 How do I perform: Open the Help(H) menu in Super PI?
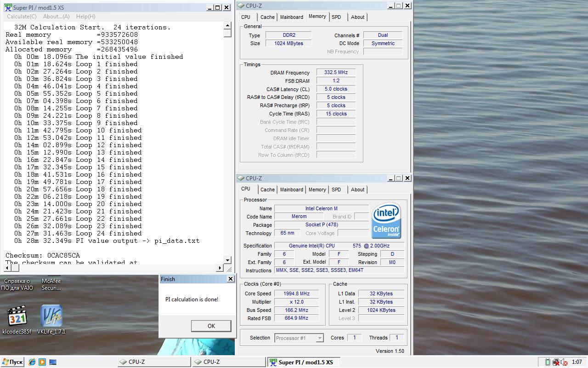click(x=86, y=17)
